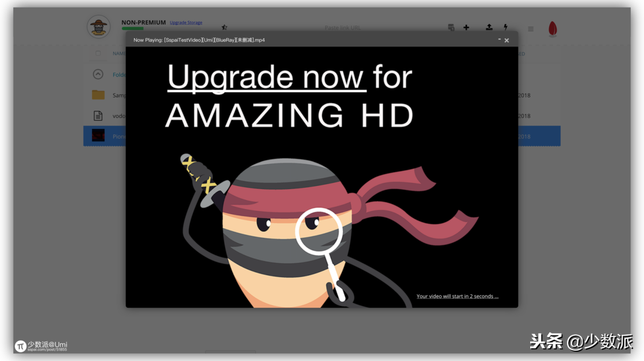Focus the Paste link URL field
The height and width of the screenshot is (361, 644).
tap(343, 28)
